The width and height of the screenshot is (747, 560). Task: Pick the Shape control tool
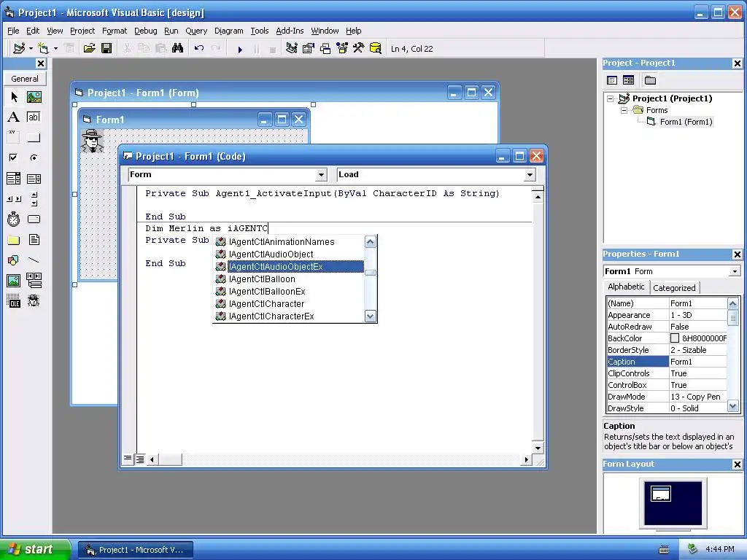[14, 260]
